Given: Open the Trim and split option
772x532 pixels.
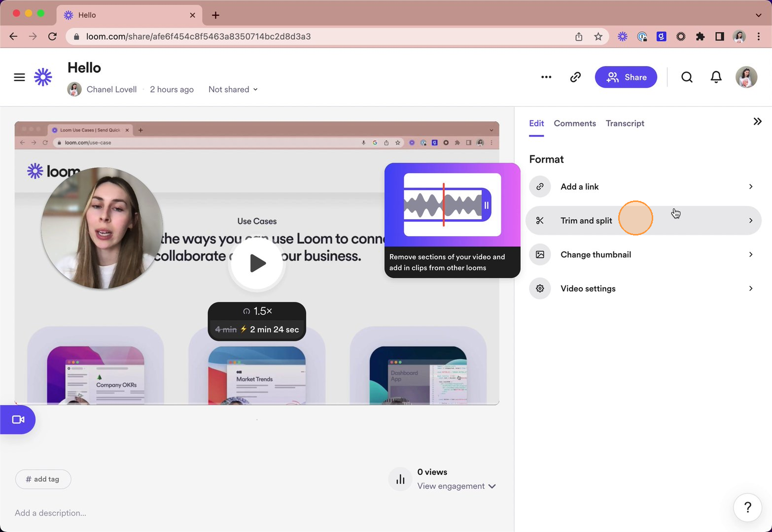Looking at the screenshot, I should pos(643,221).
